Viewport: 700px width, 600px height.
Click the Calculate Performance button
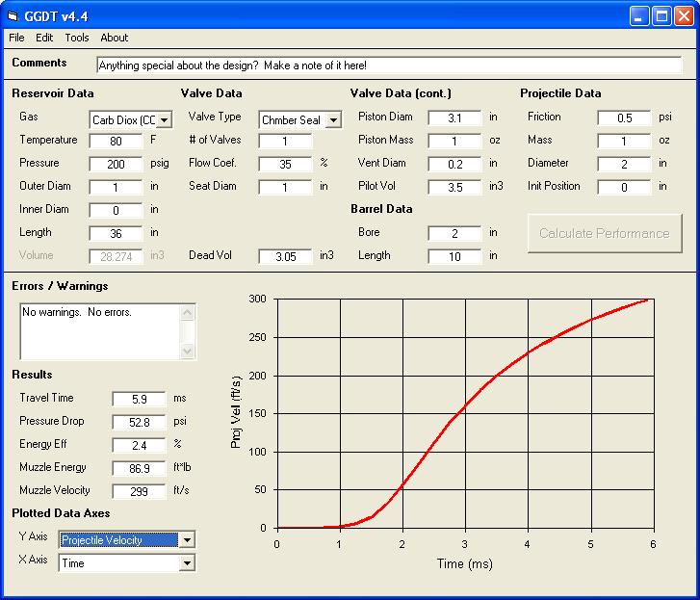click(x=604, y=233)
